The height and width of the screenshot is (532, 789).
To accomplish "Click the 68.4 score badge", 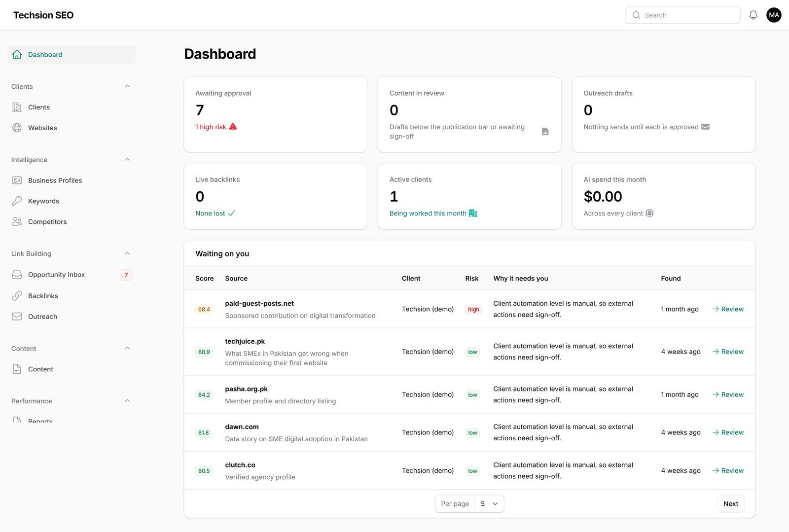I will coord(204,310).
